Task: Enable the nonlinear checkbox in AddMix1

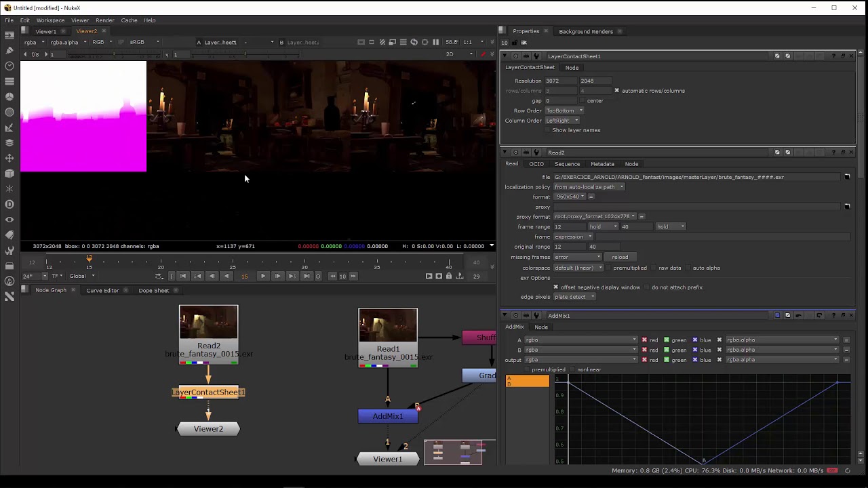Action: [572, 369]
